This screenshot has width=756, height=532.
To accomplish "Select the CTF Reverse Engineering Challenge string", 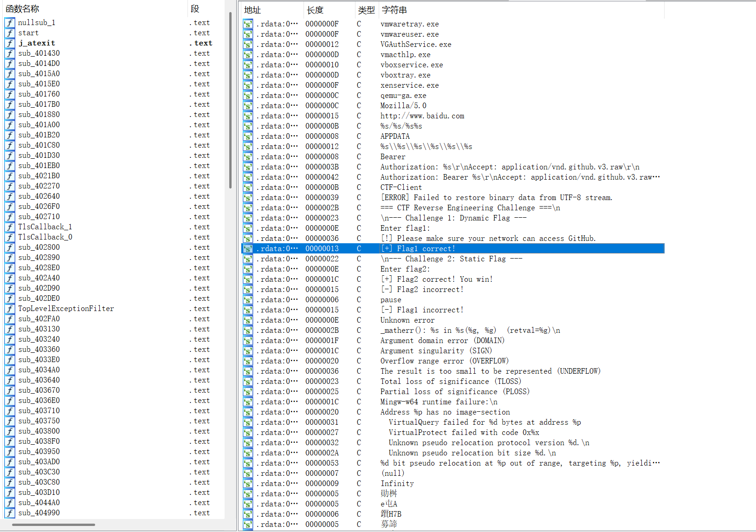I will [470, 208].
